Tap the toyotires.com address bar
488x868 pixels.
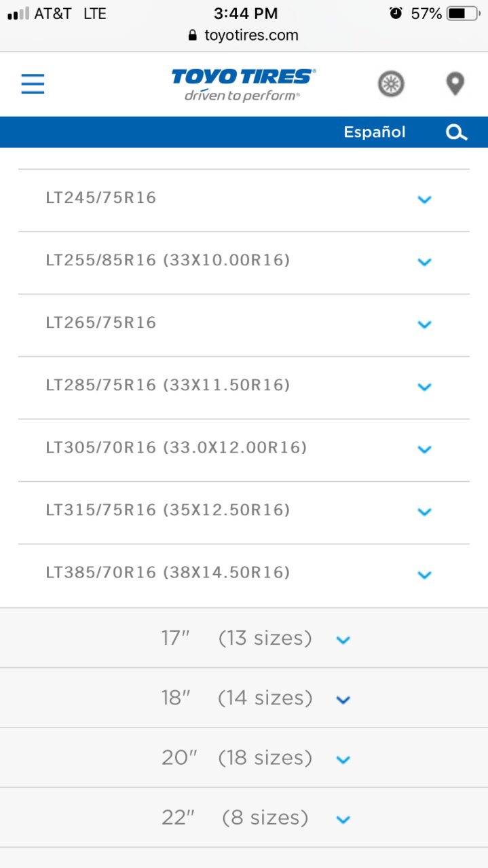(244, 35)
